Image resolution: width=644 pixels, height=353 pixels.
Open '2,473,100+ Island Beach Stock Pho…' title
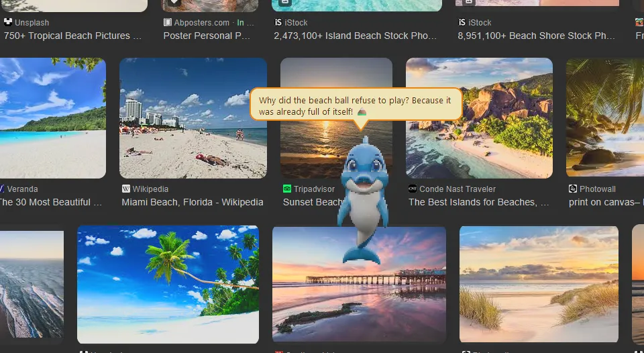tap(356, 36)
